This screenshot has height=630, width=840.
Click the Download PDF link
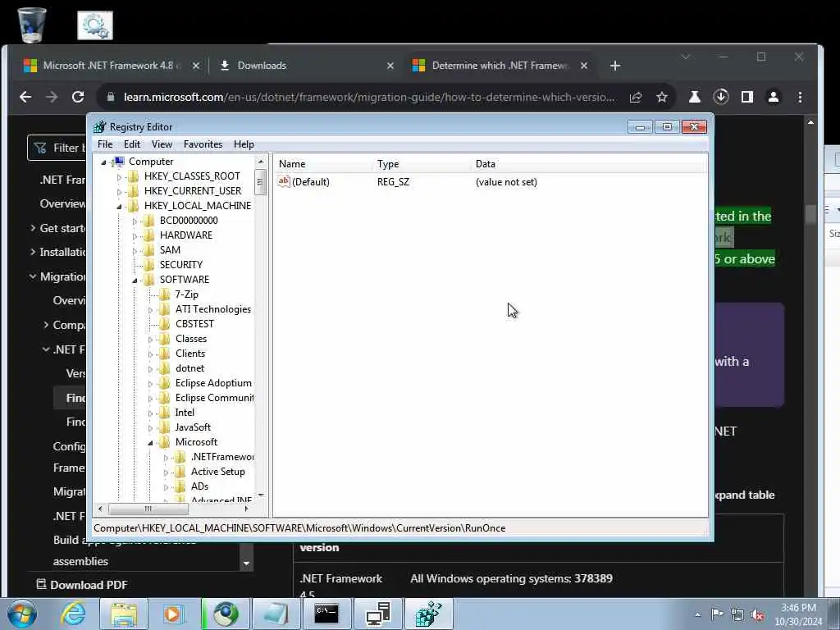pos(82,584)
